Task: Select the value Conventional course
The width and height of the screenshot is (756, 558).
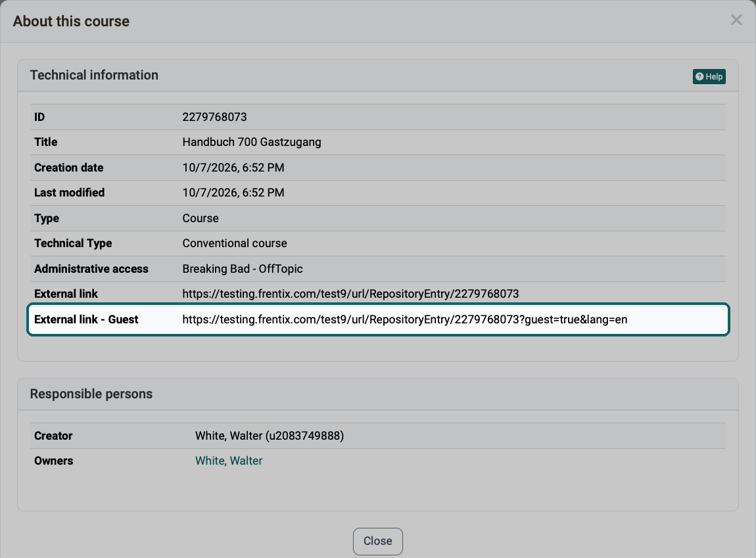Action: point(235,243)
